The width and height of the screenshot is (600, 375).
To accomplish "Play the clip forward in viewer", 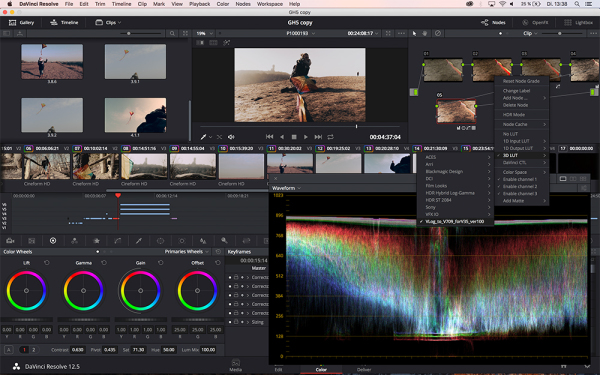I will (306, 137).
